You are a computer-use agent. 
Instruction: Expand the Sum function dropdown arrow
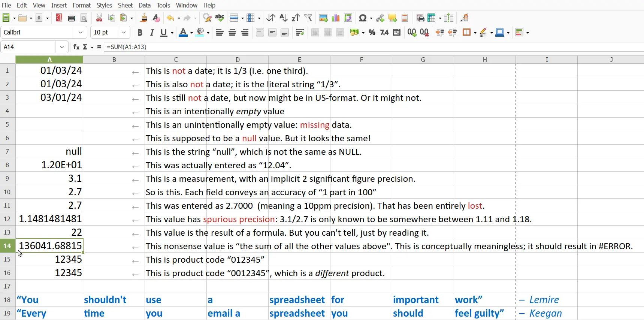coord(92,47)
